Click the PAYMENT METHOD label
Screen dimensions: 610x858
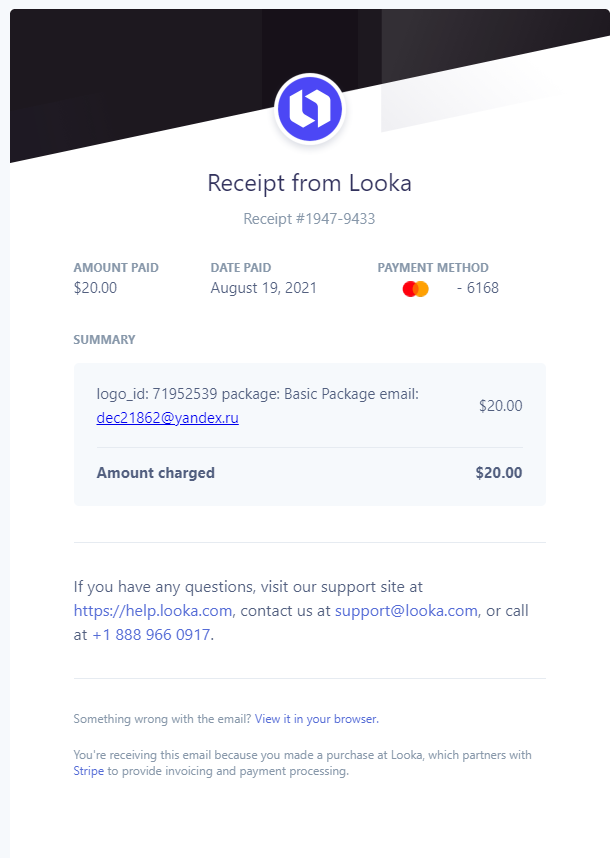[433, 268]
